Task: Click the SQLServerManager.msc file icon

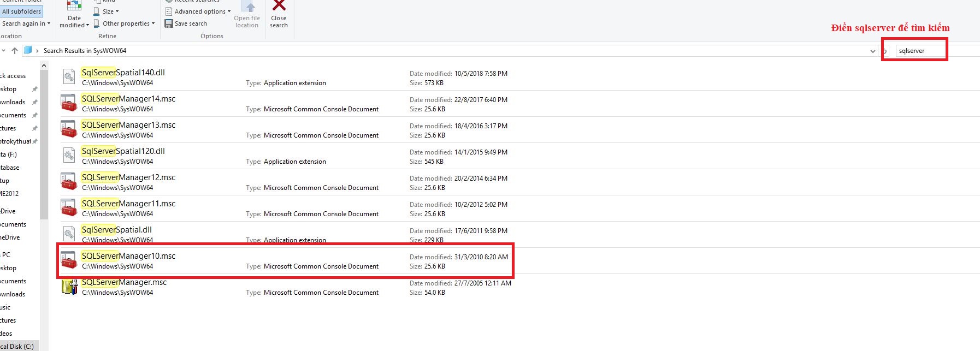Action: point(69,287)
